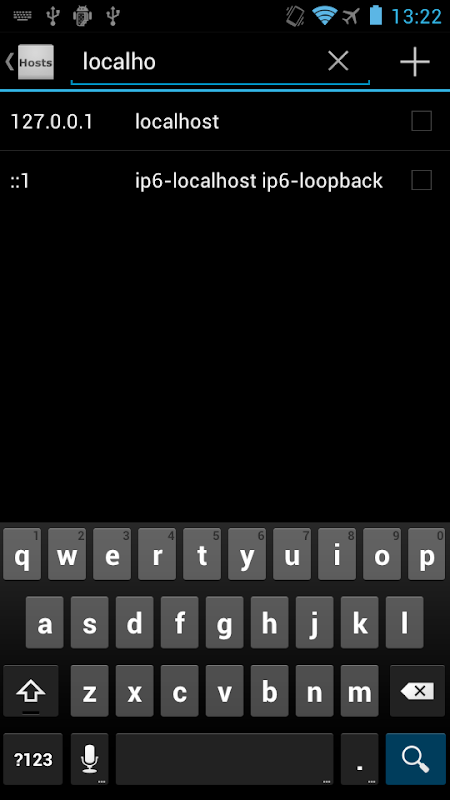Check the box for ip6-localhost entry
The height and width of the screenshot is (800, 450).
[x=421, y=180]
